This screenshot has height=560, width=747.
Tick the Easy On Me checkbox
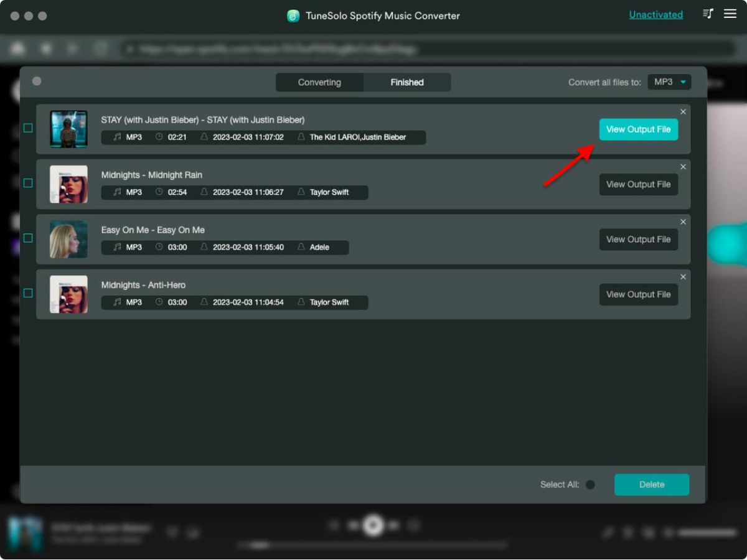(x=28, y=238)
